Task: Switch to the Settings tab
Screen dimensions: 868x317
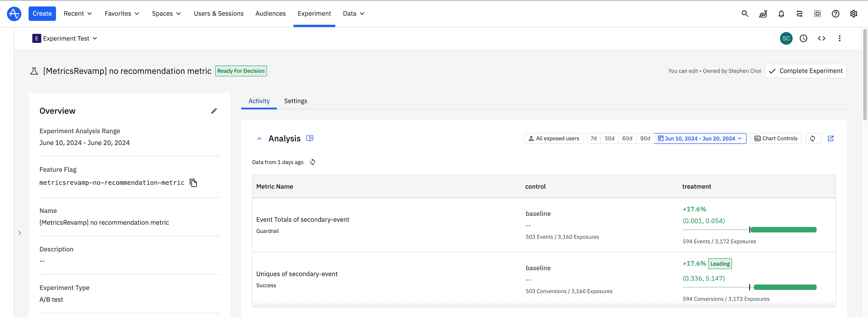Action: tap(296, 101)
